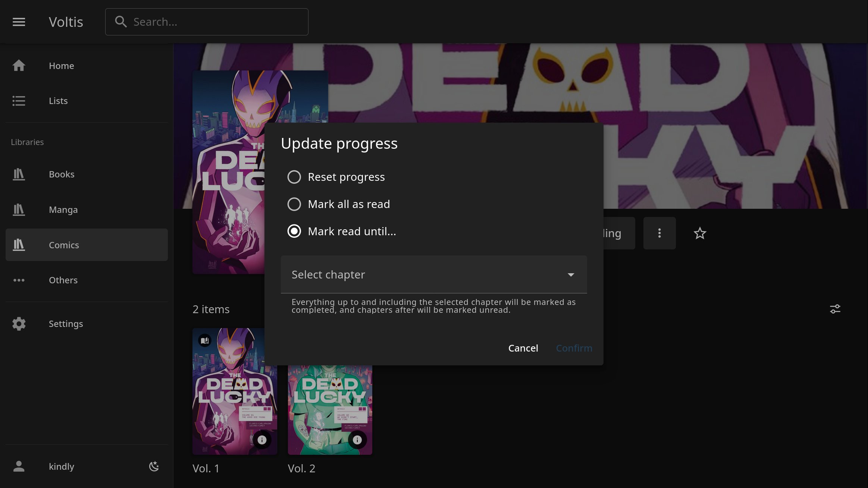Viewport: 868px width, 488px height.
Task: Open the Select chapter dropdown
Action: [x=433, y=274]
